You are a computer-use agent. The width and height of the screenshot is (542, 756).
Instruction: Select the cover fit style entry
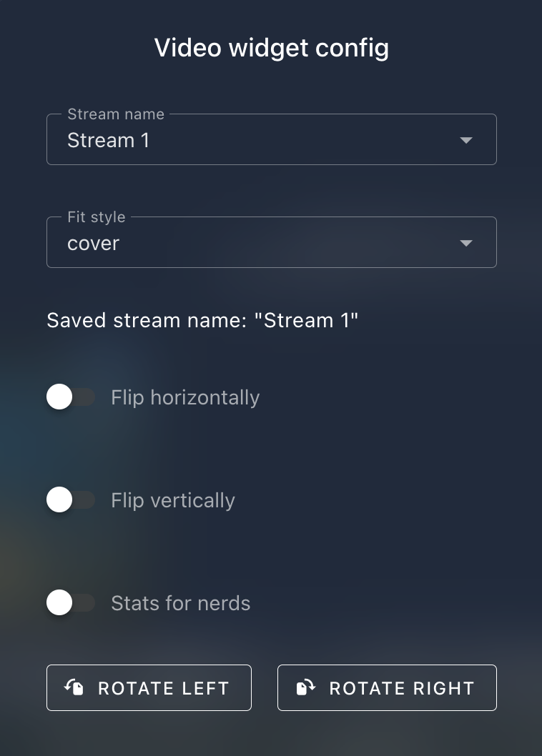[93, 243]
